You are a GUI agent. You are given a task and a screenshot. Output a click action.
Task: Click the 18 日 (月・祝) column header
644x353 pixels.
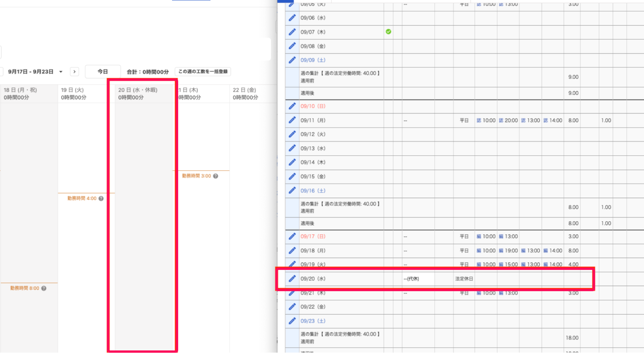(x=29, y=94)
